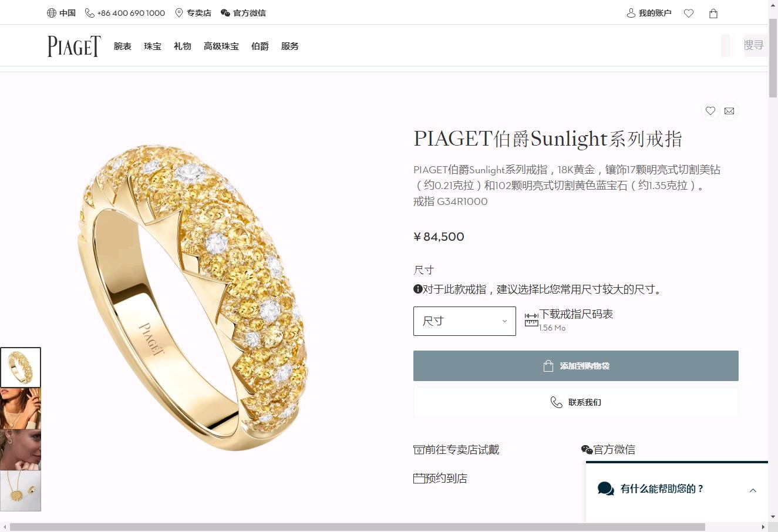Click the WeChat icon next to 官方微信 in top bar
This screenshot has width=778, height=532.
point(225,13)
